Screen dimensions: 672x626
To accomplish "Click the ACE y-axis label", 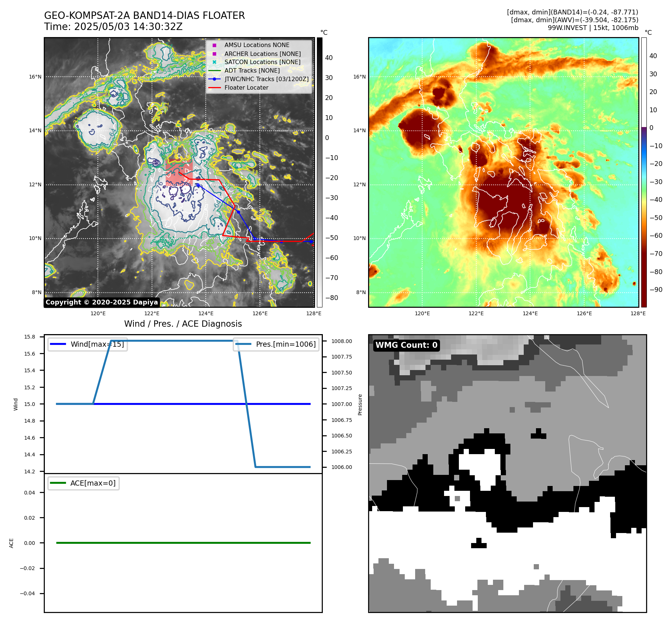I will 11,543.
